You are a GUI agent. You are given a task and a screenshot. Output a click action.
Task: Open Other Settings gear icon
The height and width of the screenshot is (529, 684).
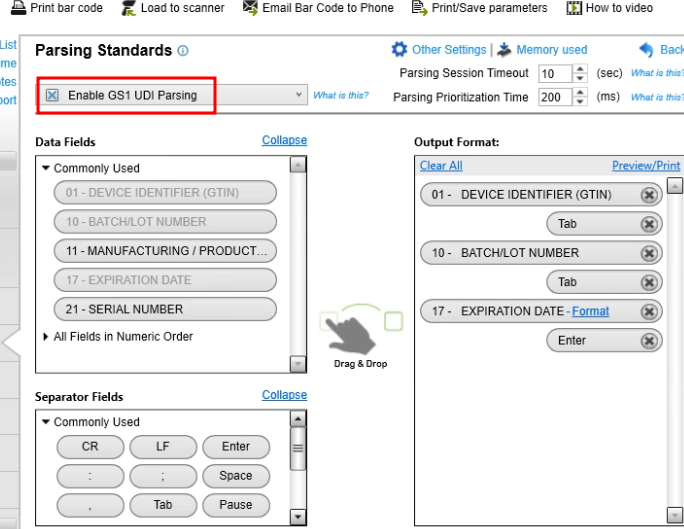click(x=400, y=49)
